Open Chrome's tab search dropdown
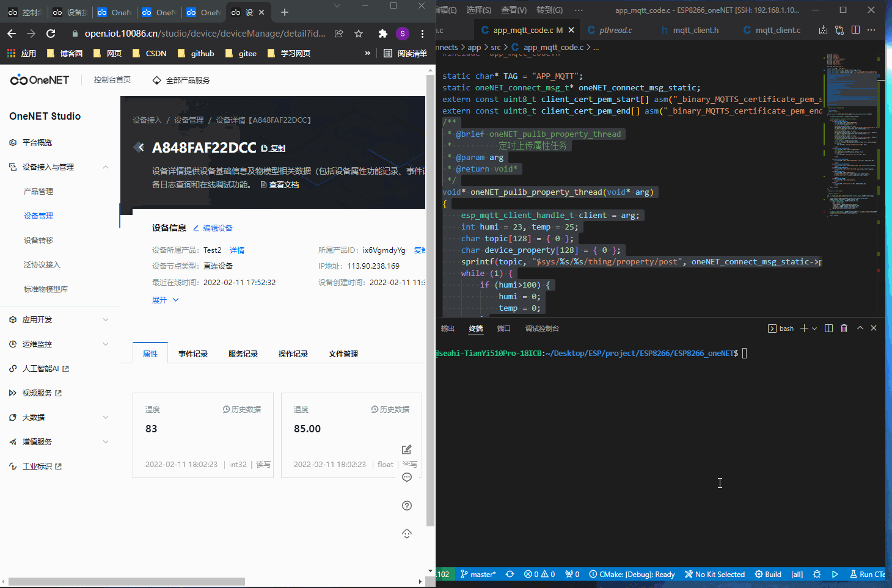 pyautogui.click(x=337, y=6)
